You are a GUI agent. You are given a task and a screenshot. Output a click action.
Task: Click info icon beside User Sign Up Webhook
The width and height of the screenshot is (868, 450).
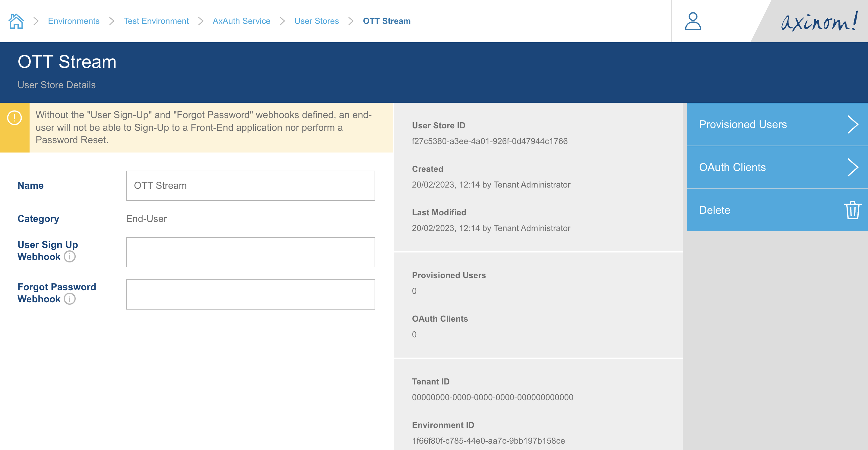[70, 257]
